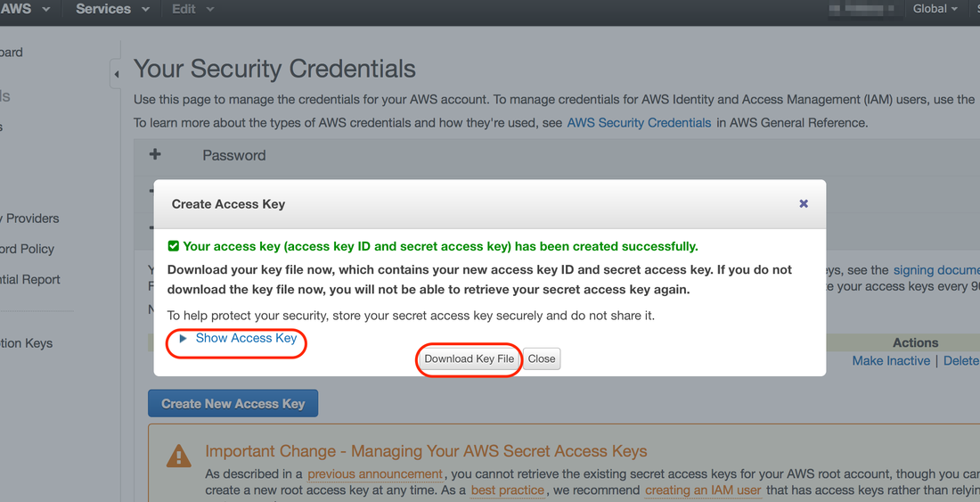980x502 pixels.
Task: Open the Services dropdown menu
Action: [112, 9]
